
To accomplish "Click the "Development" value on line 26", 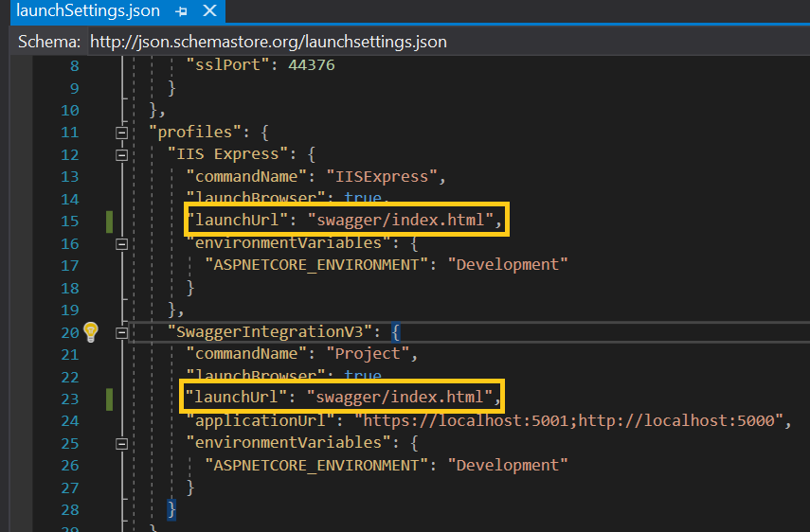I will [x=508, y=466].
